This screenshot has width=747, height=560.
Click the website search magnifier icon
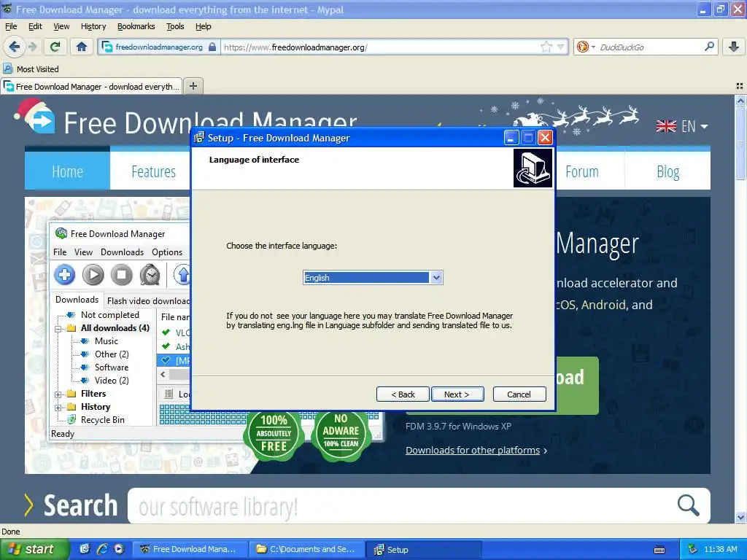coord(689,505)
